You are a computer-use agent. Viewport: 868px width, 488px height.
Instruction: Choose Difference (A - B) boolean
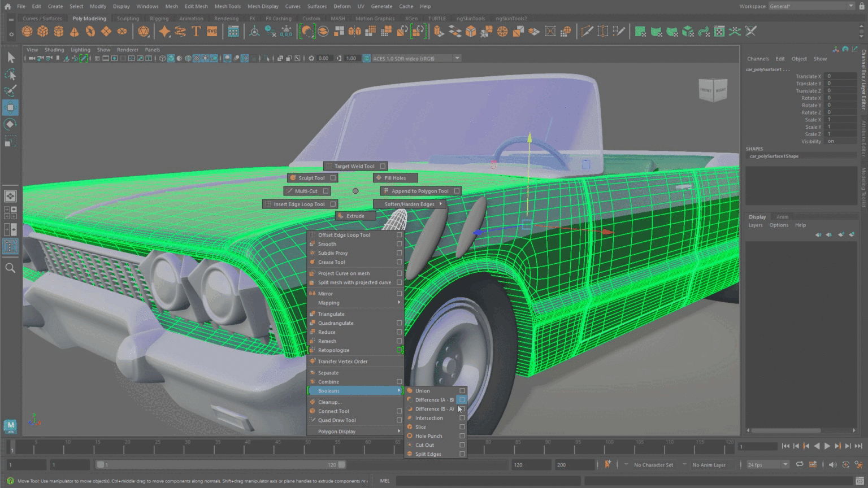[433, 400]
